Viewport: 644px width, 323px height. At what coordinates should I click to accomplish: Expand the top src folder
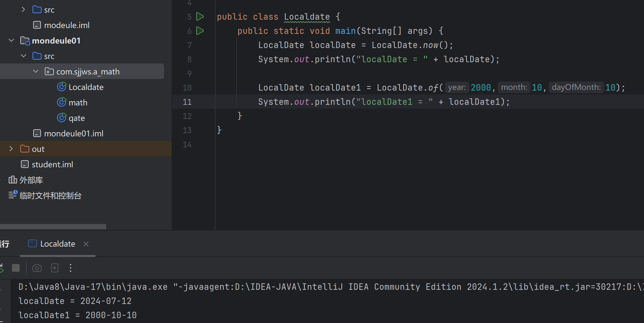click(23, 9)
